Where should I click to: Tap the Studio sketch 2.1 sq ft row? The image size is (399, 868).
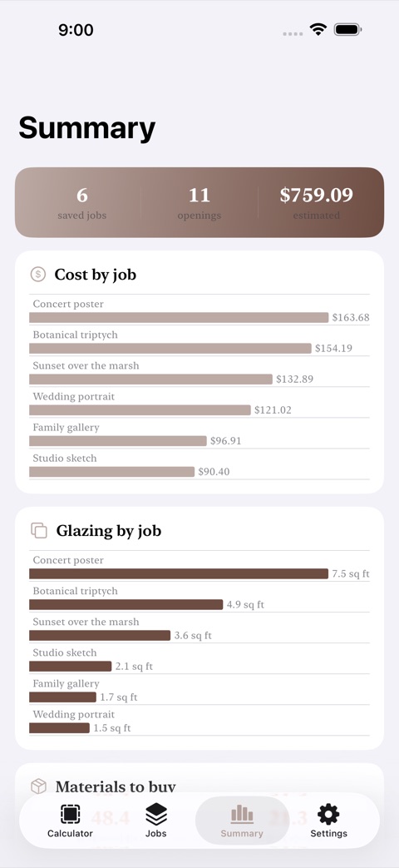click(x=199, y=659)
